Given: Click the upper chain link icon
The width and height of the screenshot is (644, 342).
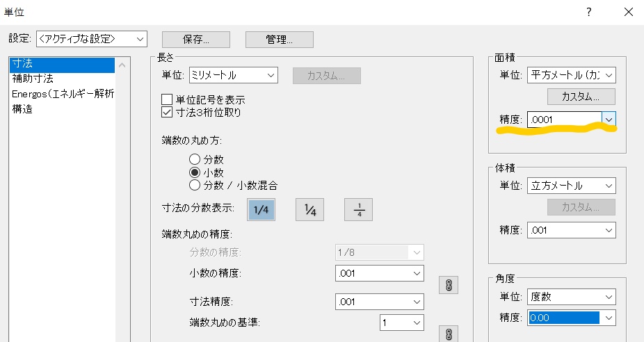Looking at the screenshot, I should [x=449, y=285].
